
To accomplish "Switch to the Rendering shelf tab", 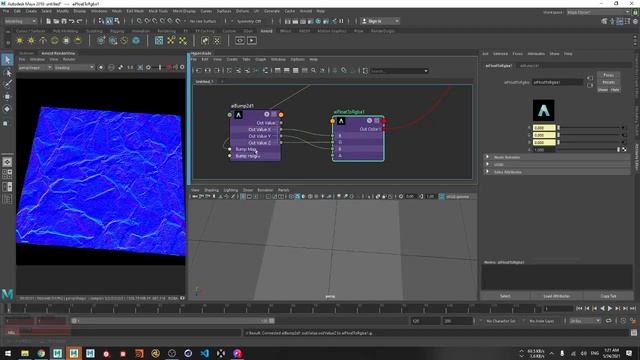I will coord(167,31).
